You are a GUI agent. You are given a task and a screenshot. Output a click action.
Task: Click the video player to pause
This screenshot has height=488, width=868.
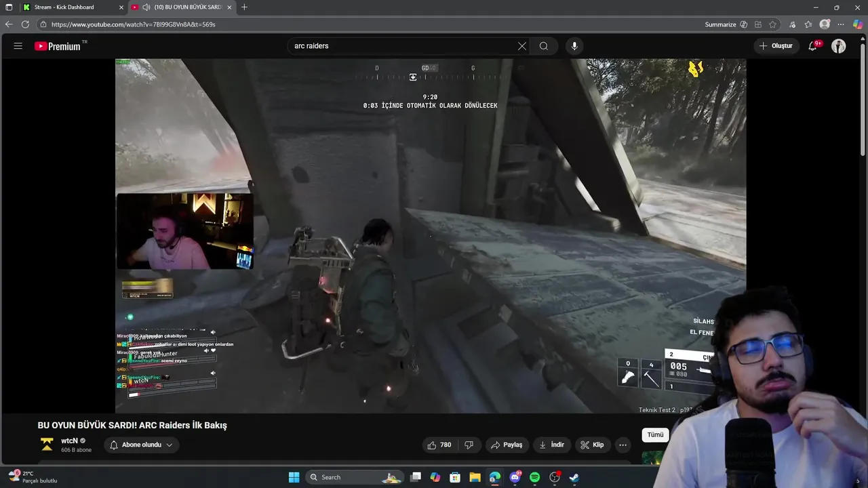pyautogui.click(x=431, y=236)
